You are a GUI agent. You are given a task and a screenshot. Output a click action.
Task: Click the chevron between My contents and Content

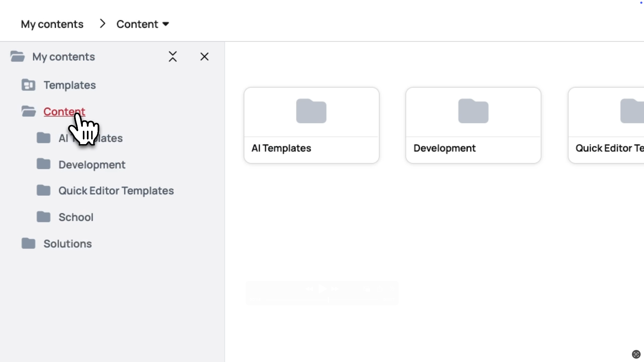click(102, 23)
